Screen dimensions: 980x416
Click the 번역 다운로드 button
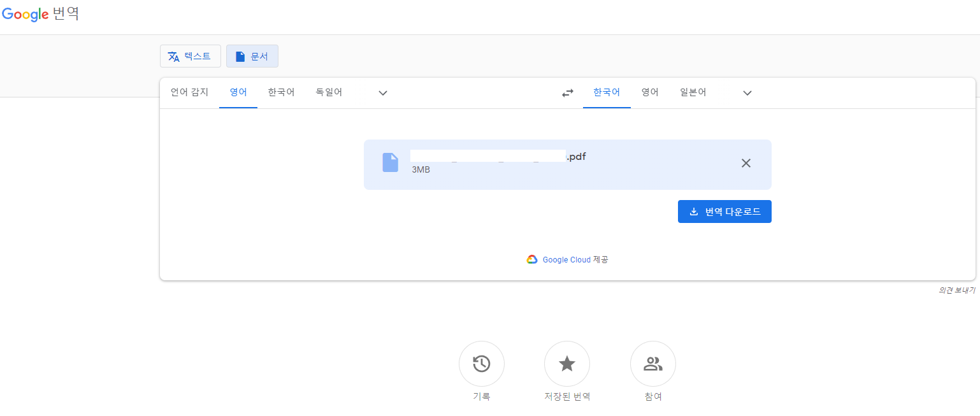[724, 212]
